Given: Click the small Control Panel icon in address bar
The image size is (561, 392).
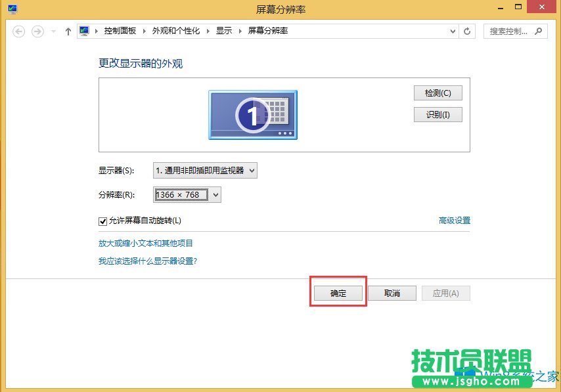Looking at the screenshot, I should tap(84, 30).
